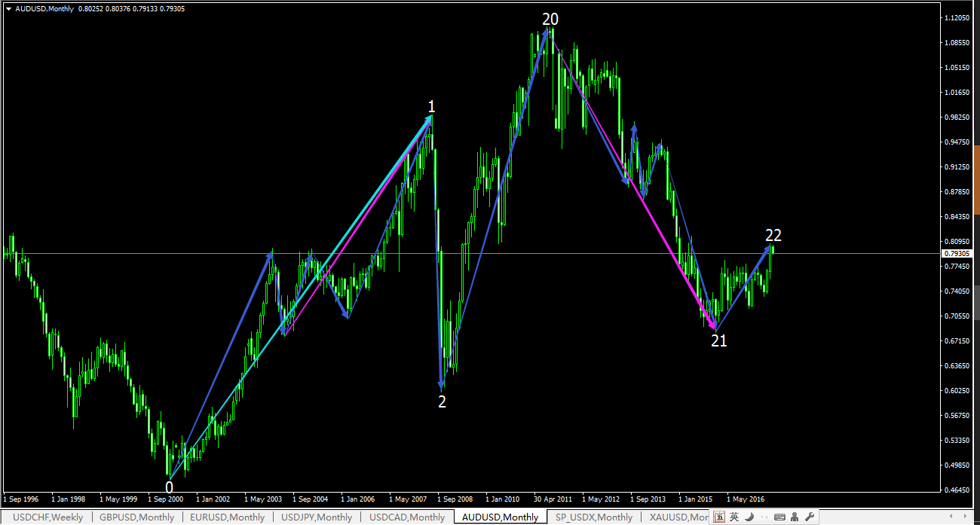Open the chart menu triangle beside AUDUSD,Monthly

[x=8, y=9]
